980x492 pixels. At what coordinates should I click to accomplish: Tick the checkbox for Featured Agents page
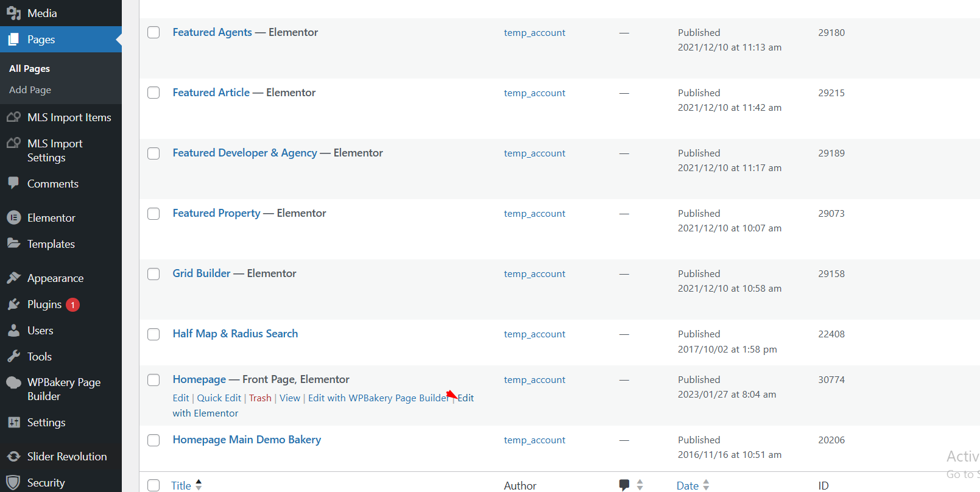(x=153, y=32)
